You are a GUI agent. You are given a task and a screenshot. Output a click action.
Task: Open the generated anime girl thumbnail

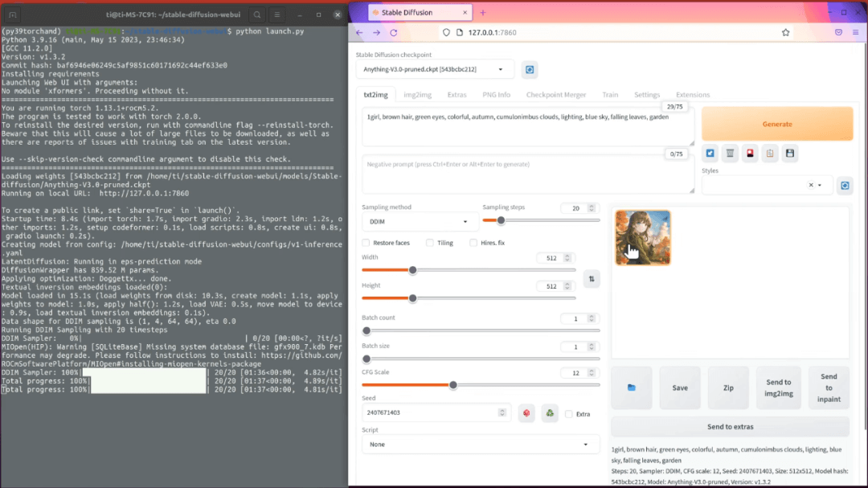coord(643,237)
